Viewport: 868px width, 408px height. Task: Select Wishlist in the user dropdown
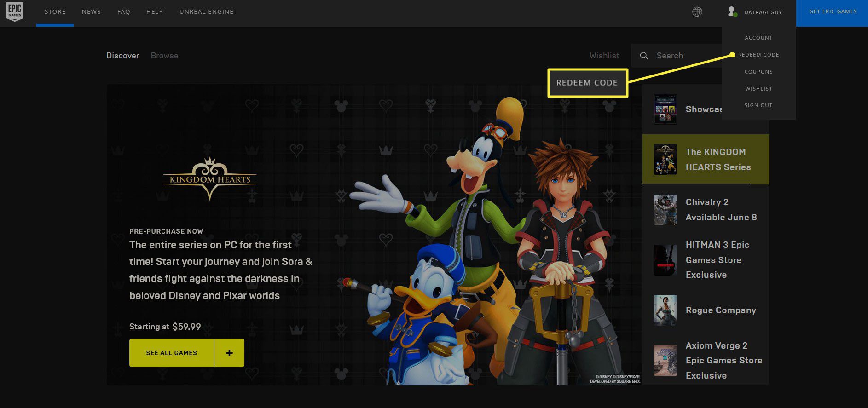tap(758, 89)
